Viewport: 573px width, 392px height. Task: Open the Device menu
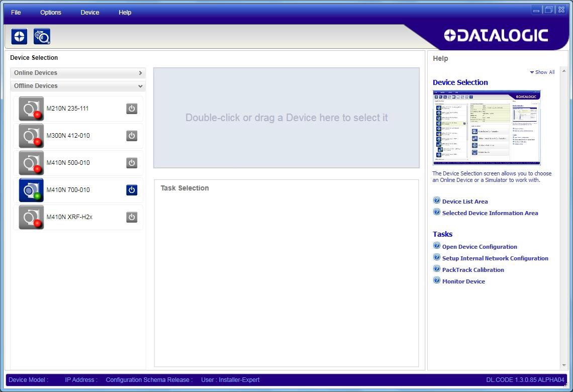[90, 13]
